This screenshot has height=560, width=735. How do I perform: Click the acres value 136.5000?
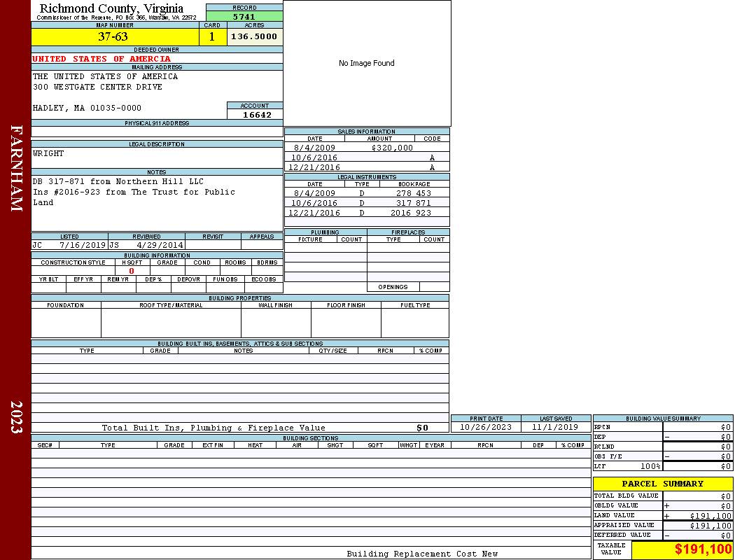click(x=255, y=36)
